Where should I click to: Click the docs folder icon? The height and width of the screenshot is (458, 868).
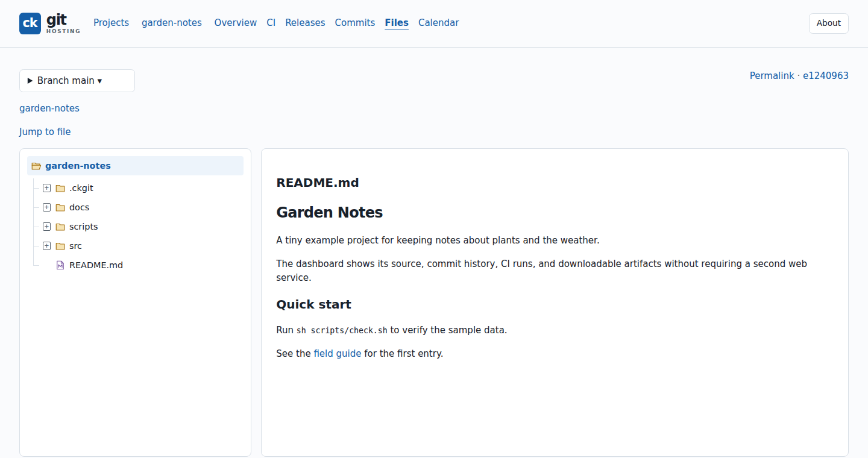tap(60, 207)
